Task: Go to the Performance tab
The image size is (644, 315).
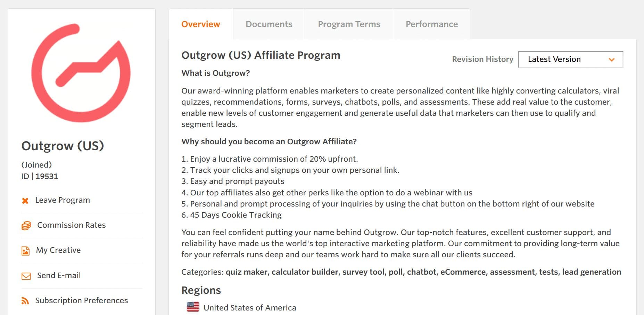Action: pyautogui.click(x=432, y=24)
